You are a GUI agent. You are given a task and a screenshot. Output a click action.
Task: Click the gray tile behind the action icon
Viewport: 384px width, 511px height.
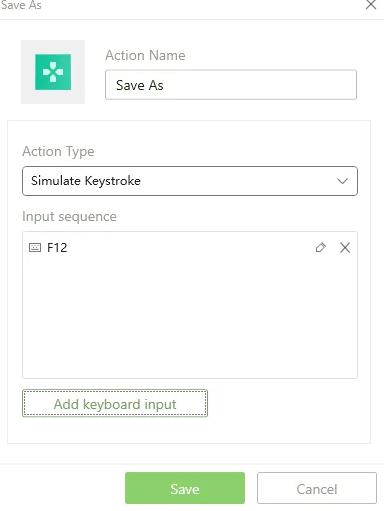click(53, 72)
